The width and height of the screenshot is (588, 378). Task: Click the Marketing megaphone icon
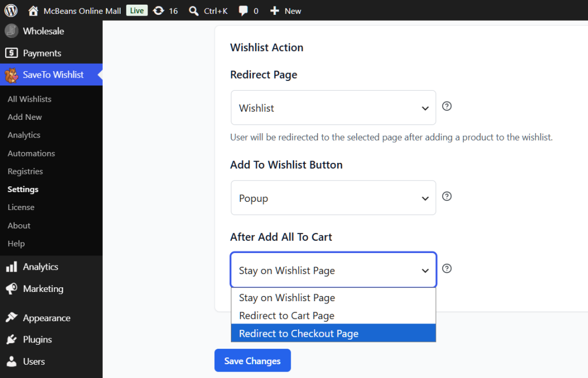coord(11,289)
